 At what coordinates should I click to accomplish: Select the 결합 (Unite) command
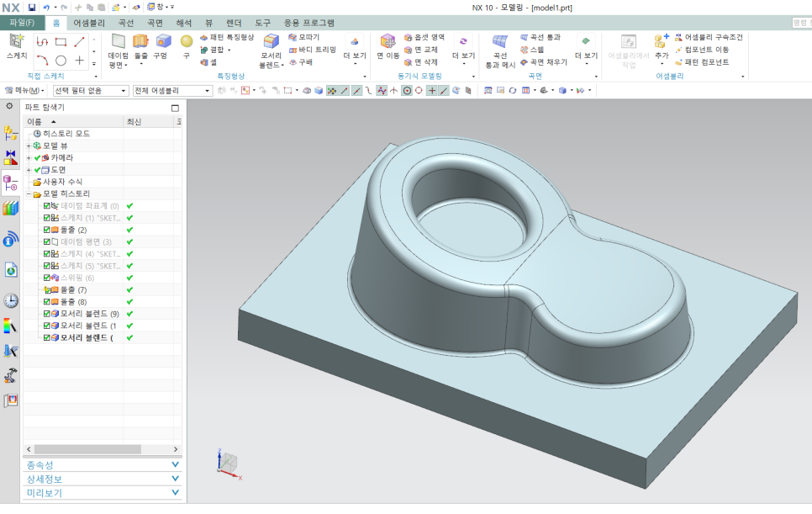214,50
